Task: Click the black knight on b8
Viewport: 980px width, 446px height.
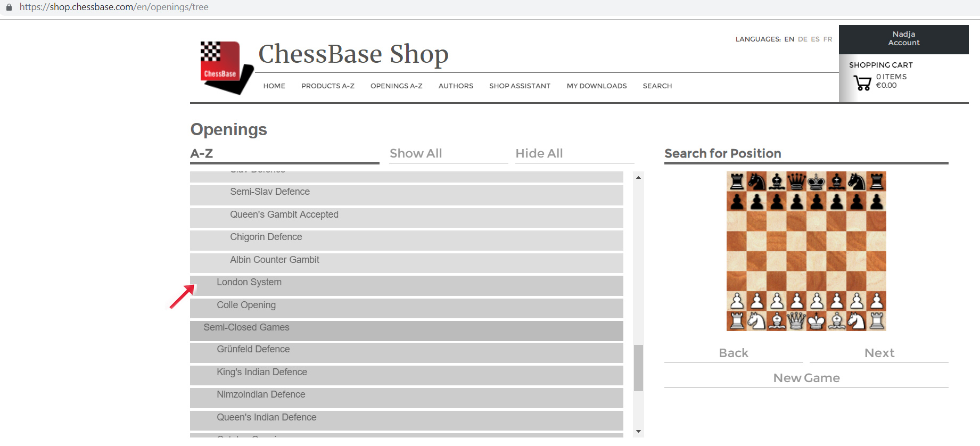Action: coord(756,181)
